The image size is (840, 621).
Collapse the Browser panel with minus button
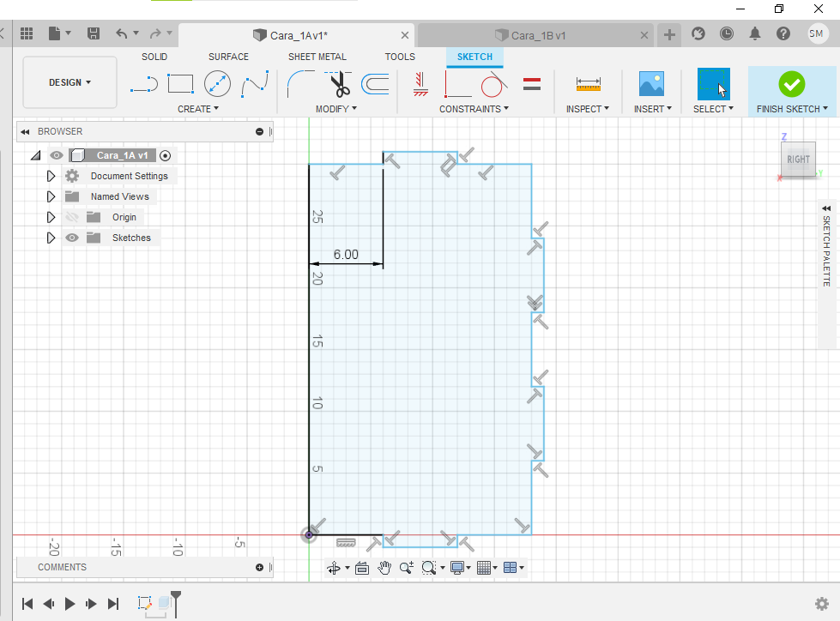click(259, 131)
